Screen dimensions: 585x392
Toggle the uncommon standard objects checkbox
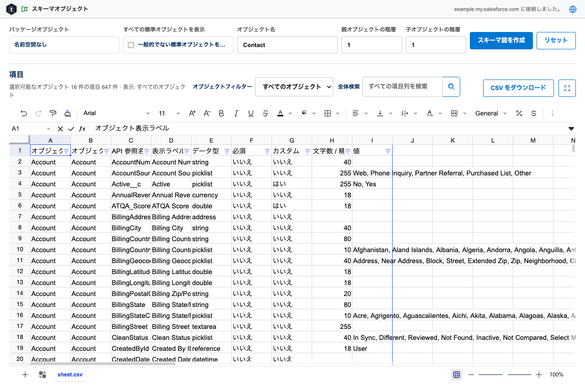(131, 45)
